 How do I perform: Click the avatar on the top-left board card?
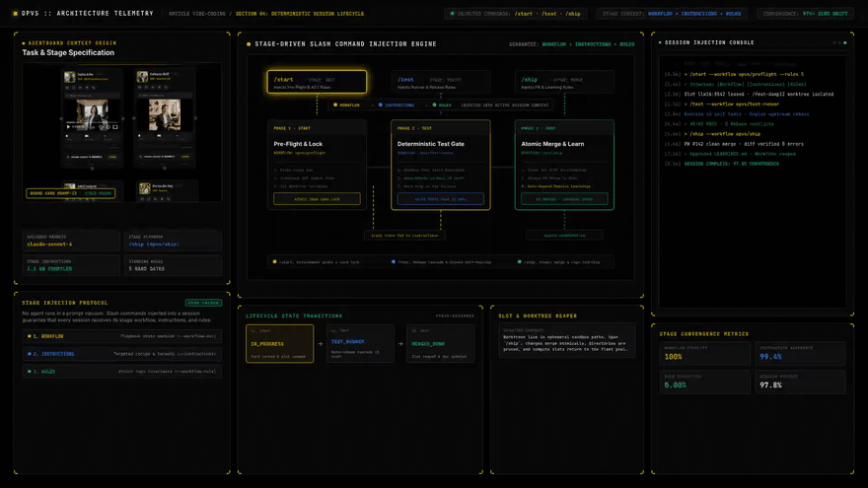(70, 77)
